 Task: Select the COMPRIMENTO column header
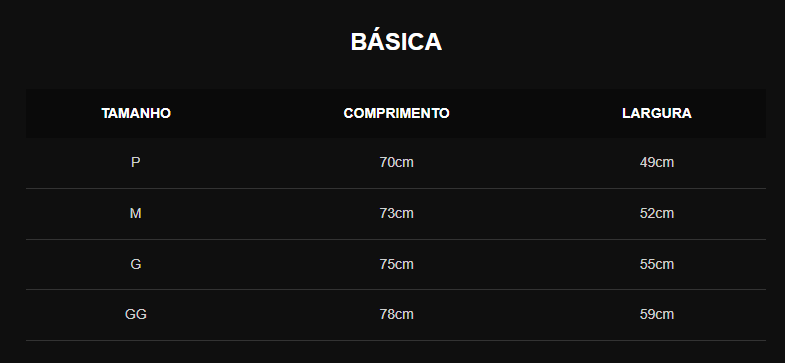[396, 113]
